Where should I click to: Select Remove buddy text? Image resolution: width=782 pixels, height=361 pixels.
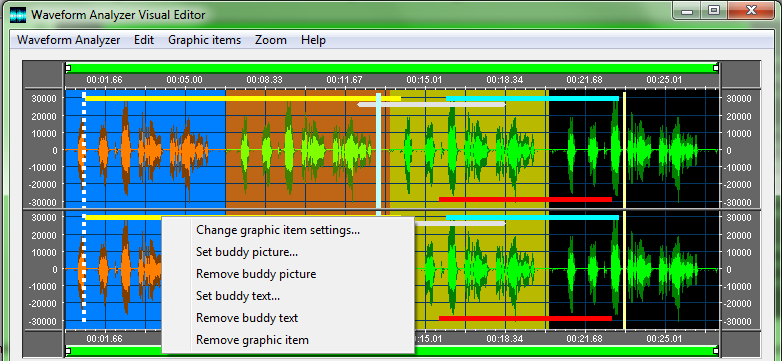click(x=247, y=318)
